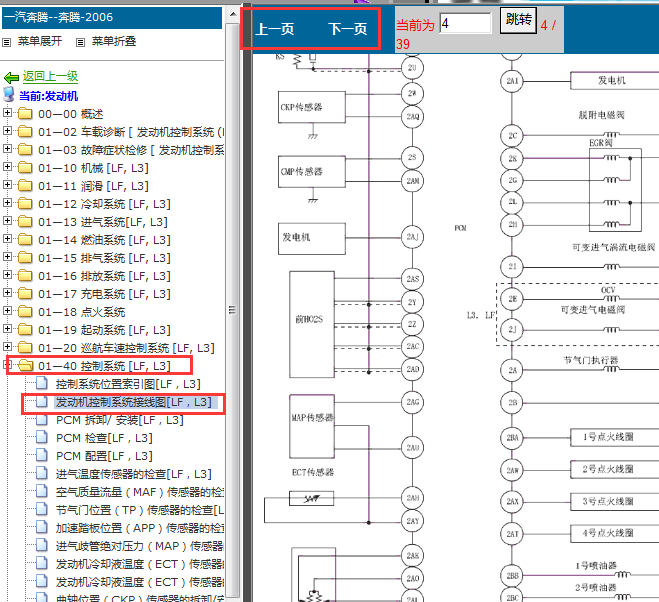Expand the 01—02 车载诊断 folder
This screenshot has width=659, height=602.
pos(7,131)
